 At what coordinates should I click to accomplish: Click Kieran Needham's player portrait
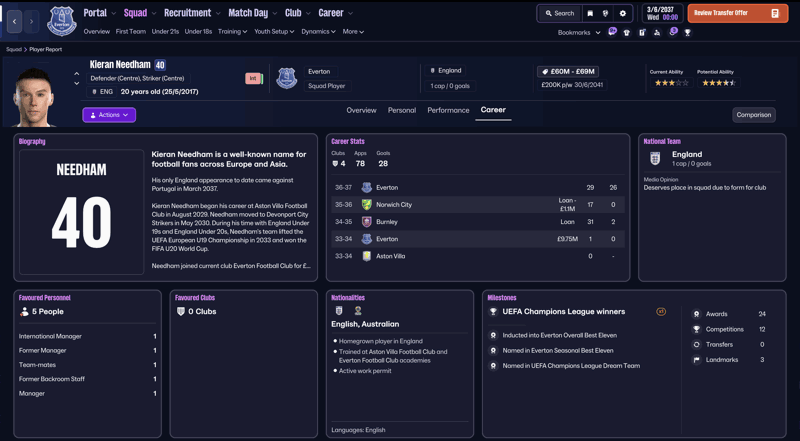click(34, 96)
